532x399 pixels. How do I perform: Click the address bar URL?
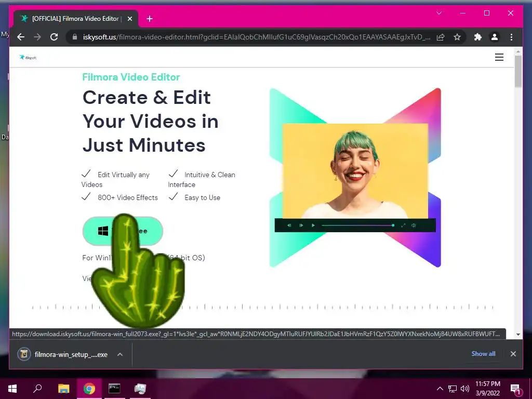pos(257,37)
